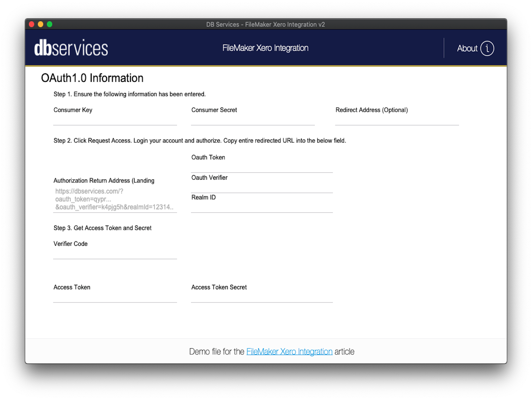The height and width of the screenshot is (400, 532).
Task: Maximize the window with the green button
Action: coord(50,24)
